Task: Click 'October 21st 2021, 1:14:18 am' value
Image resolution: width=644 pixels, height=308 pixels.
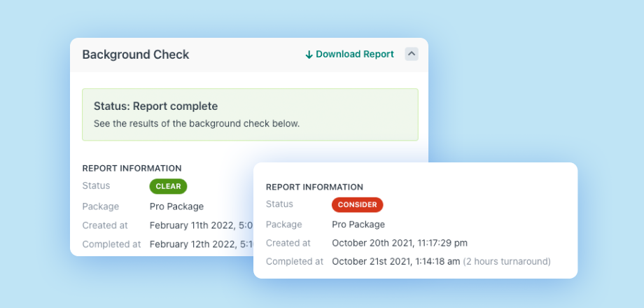Action: [396, 262]
